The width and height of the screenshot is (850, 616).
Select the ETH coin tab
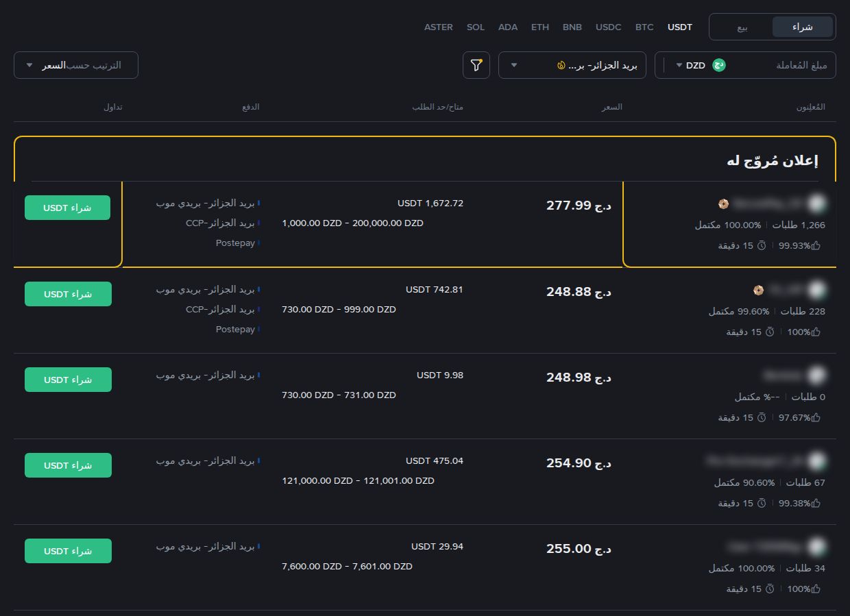[540, 27]
